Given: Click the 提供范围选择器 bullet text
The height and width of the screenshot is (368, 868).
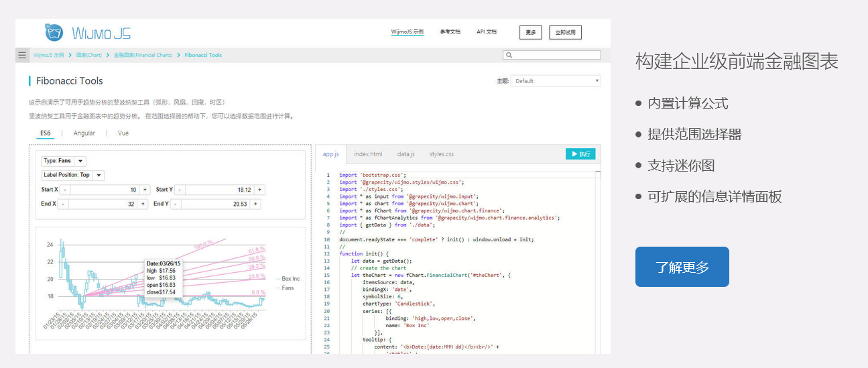Looking at the screenshot, I should coord(694,134).
